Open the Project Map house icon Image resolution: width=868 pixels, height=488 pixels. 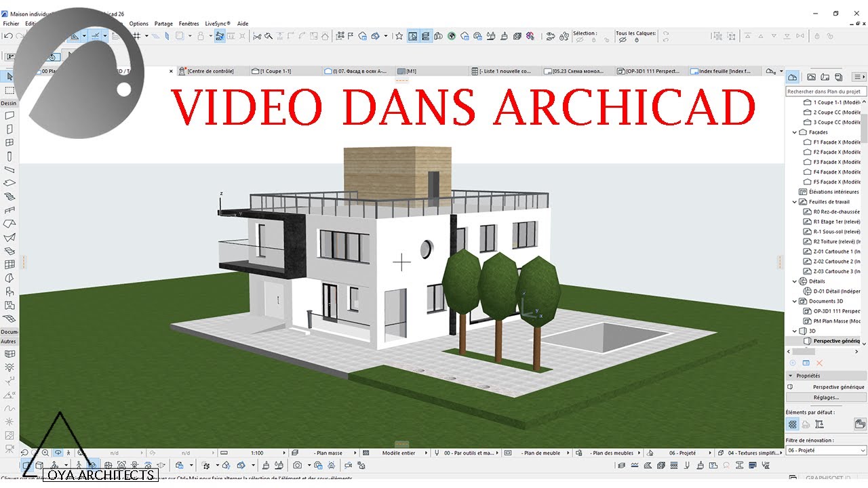[792, 77]
